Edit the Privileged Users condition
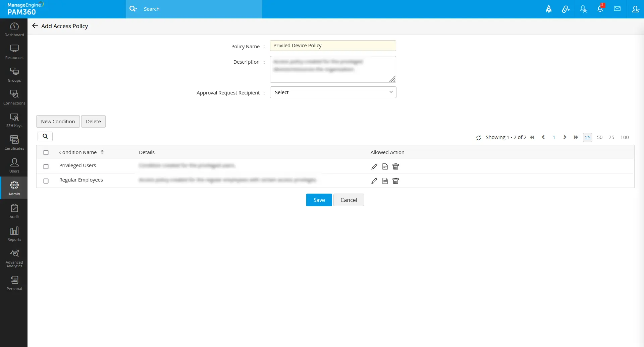This screenshot has width=644, height=347. tap(374, 166)
